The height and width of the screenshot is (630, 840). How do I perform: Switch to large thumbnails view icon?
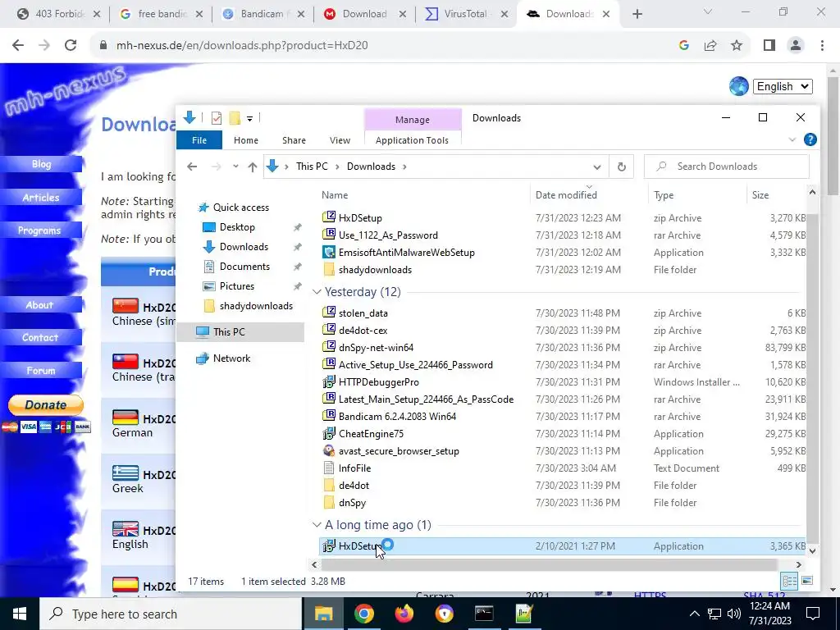click(807, 581)
